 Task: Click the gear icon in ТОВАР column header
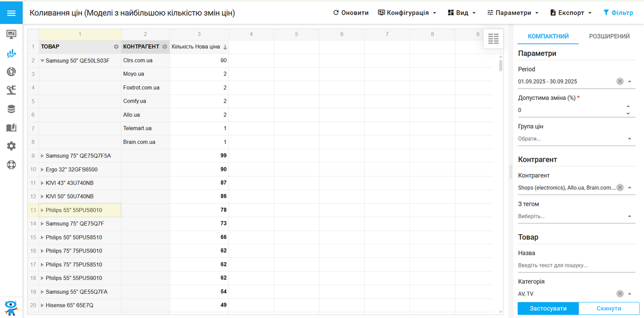pos(116,47)
